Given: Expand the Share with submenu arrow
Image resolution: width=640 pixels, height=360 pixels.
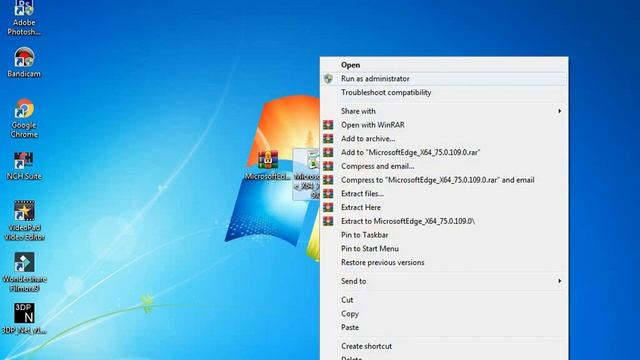Looking at the screenshot, I should [560, 111].
